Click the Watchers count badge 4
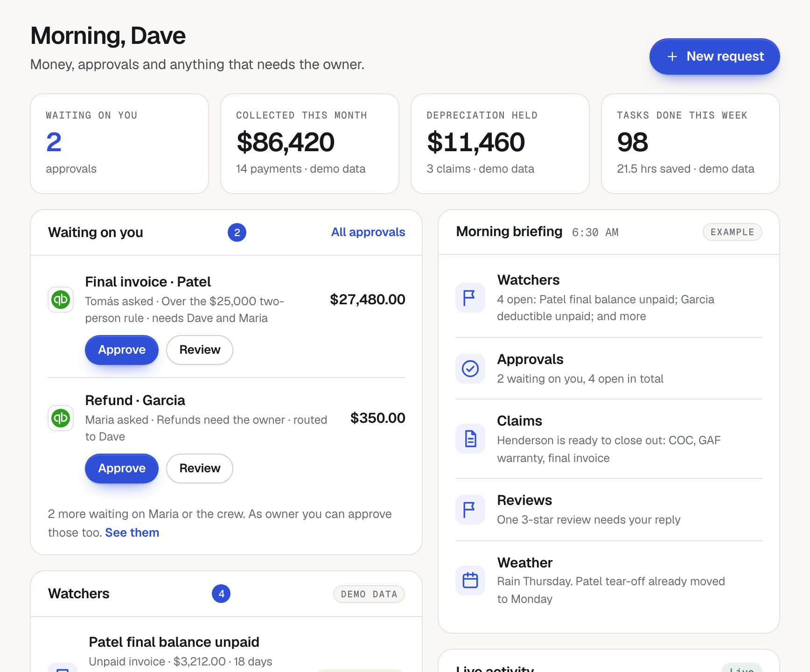 pos(221,594)
